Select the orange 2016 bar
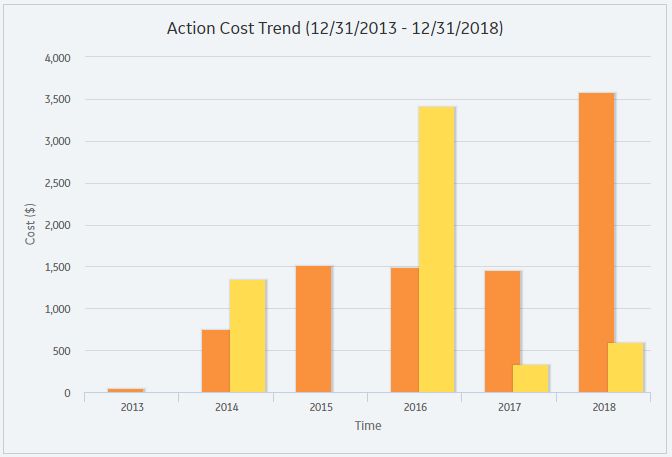 [x=405, y=330]
